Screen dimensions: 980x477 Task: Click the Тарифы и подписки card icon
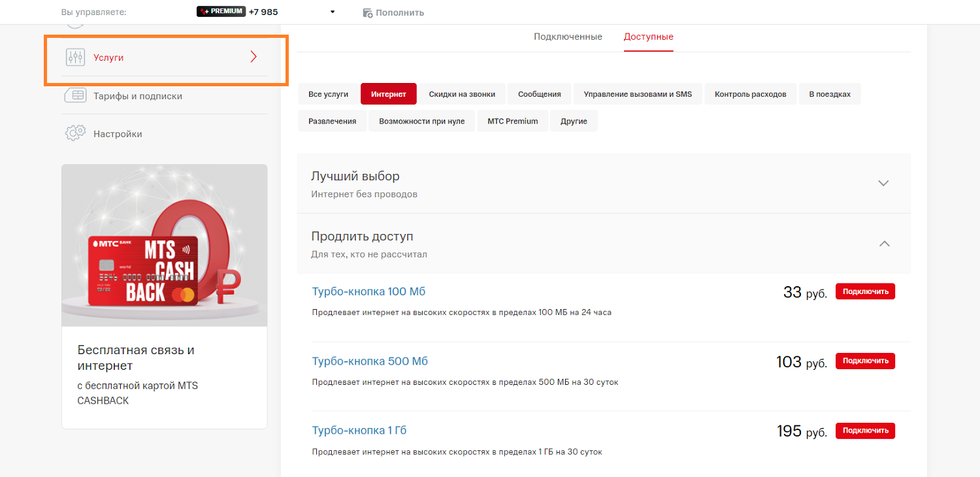75,95
